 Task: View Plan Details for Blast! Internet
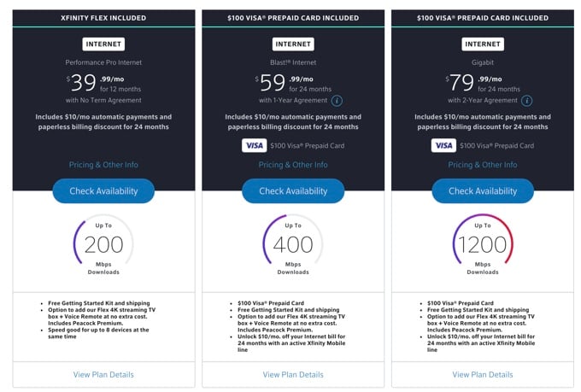(x=293, y=375)
